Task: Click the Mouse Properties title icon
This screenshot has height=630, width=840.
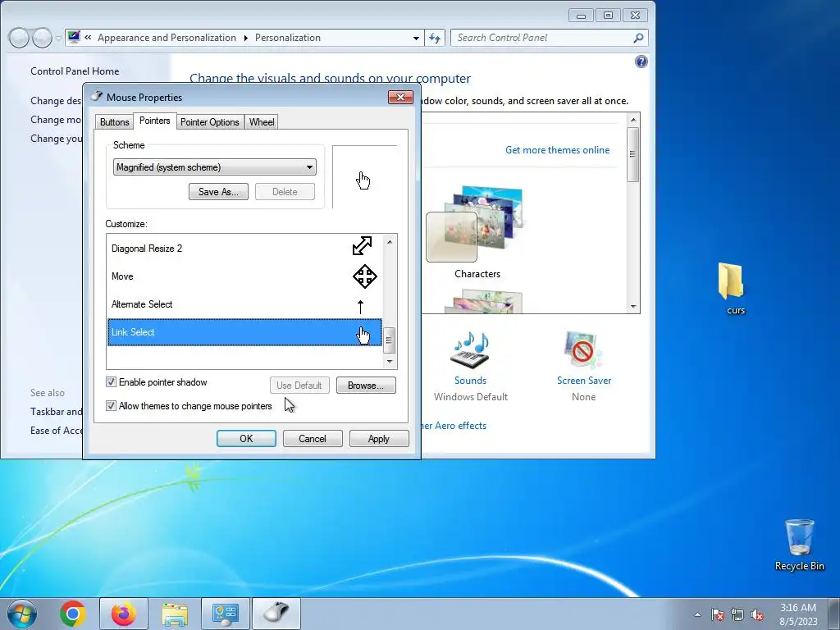Action: (97, 97)
